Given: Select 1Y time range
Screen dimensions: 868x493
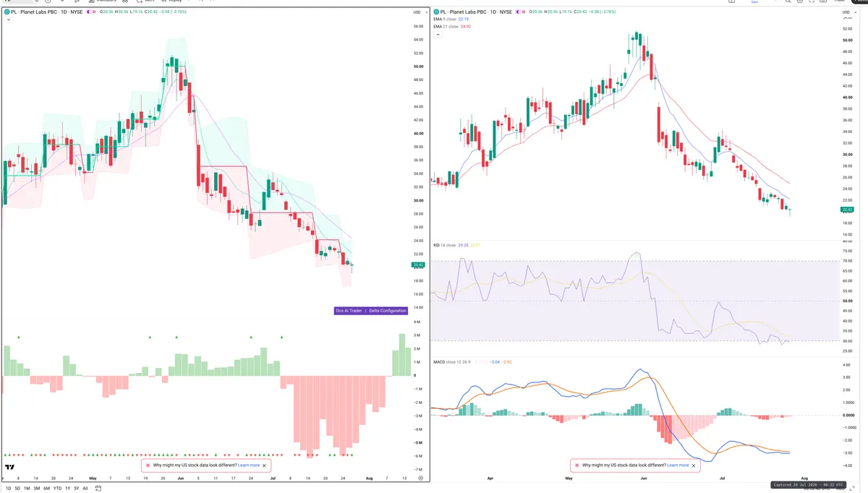Looking at the screenshot, I should coord(68,489).
